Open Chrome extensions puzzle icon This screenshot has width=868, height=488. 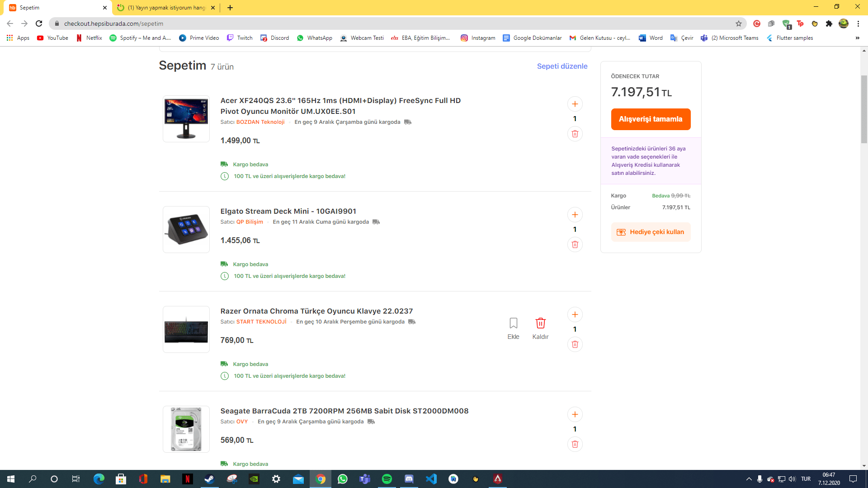[829, 23]
